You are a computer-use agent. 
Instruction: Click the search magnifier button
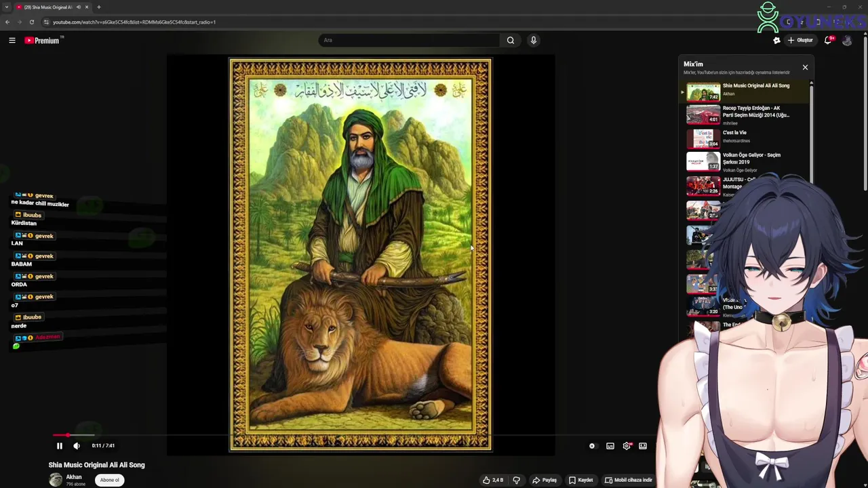(511, 40)
